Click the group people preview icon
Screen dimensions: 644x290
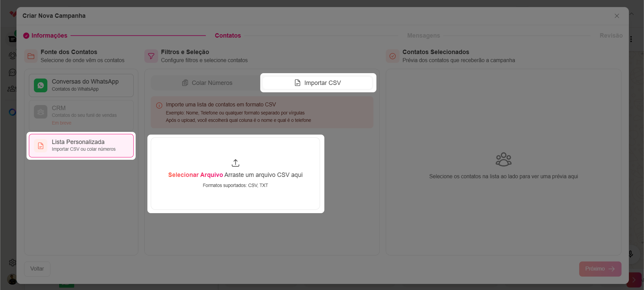[x=504, y=159]
